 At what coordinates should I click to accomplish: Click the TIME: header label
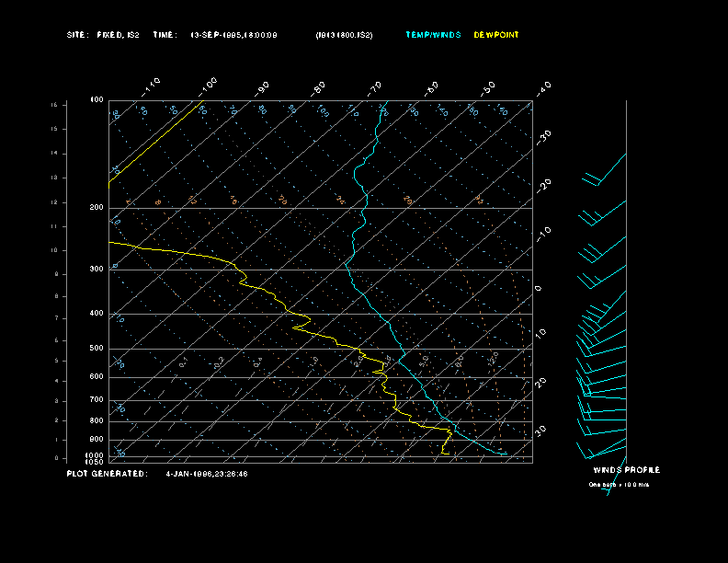tap(165, 35)
